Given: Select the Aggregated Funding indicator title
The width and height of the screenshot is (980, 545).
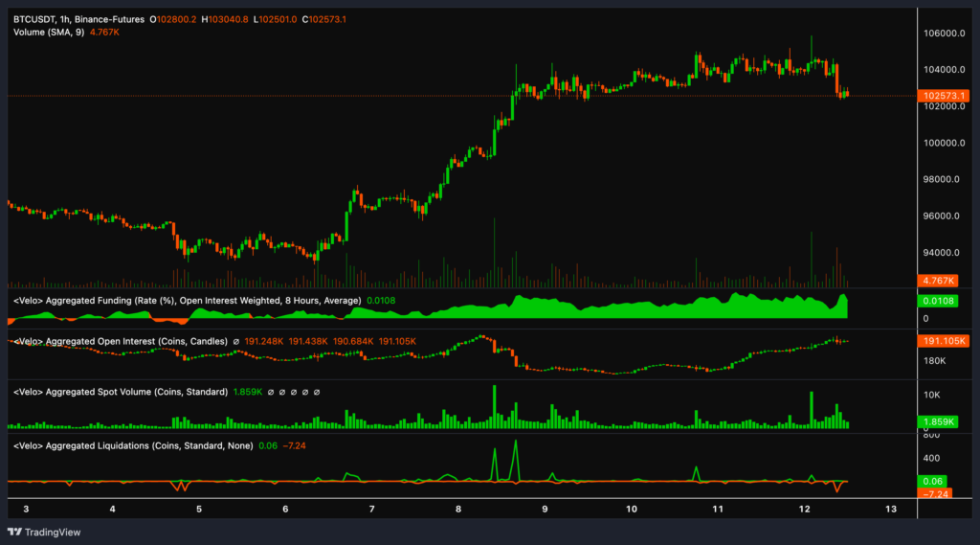Looking at the screenshot, I should click(187, 301).
